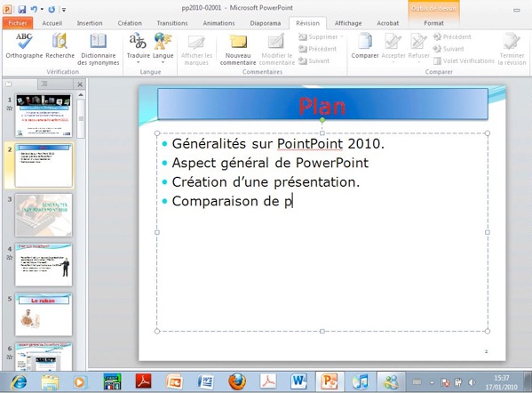Switch slide pane to Outline tab
This screenshot has width=532, height=393.
(44, 84)
